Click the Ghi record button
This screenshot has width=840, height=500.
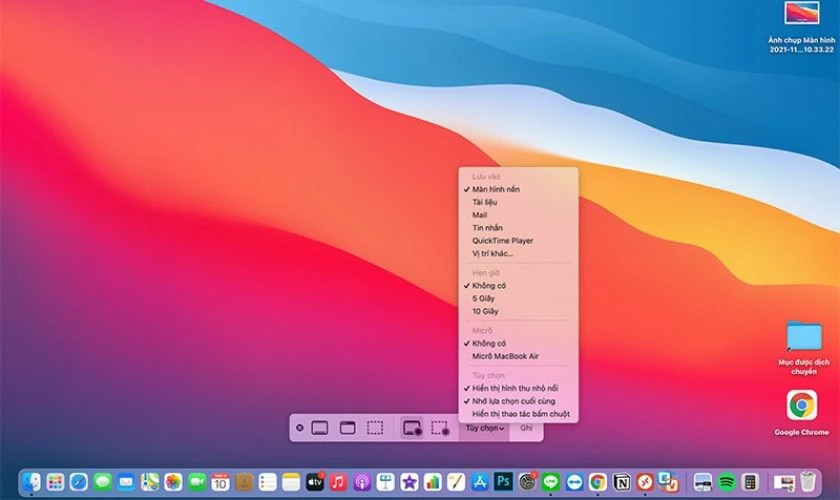tap(526, 428)
